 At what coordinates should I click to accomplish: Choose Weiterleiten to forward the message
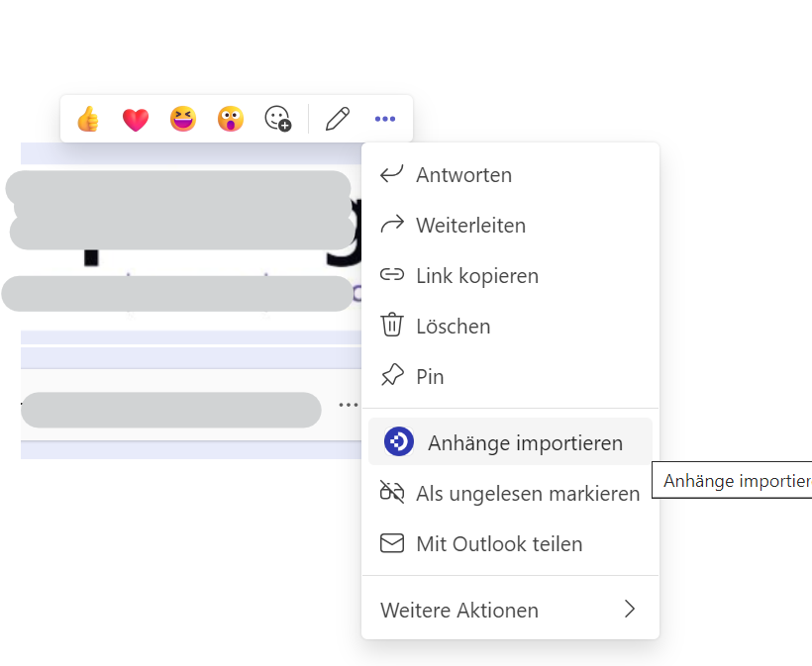coord(470,226)
